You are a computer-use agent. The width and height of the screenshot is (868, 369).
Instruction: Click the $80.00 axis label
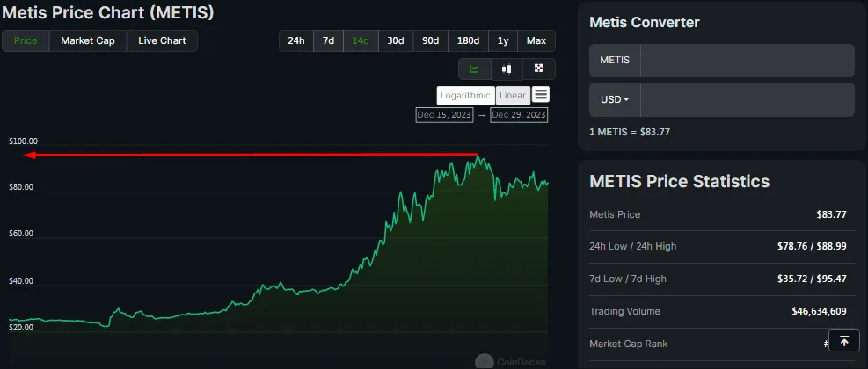(21, 187)
